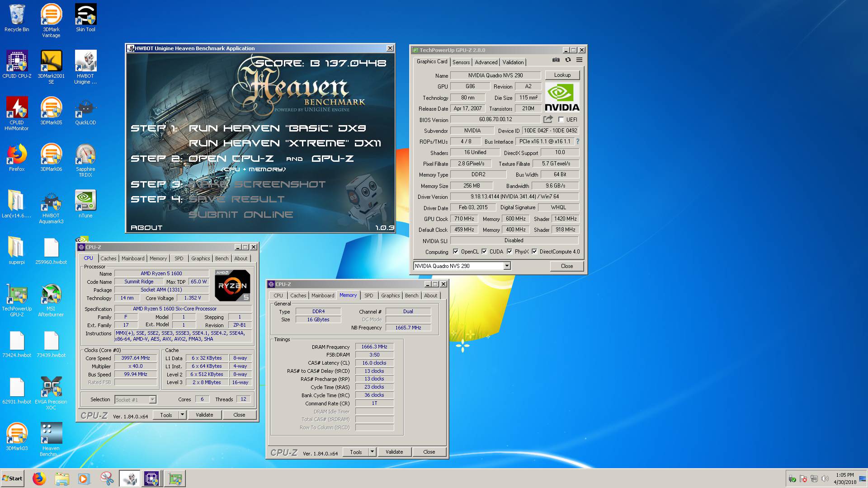Screen dimensions: 868x488
Task: Launch Sapphire TRIXX desktop shortcut
Action: [x=85, y=160]
